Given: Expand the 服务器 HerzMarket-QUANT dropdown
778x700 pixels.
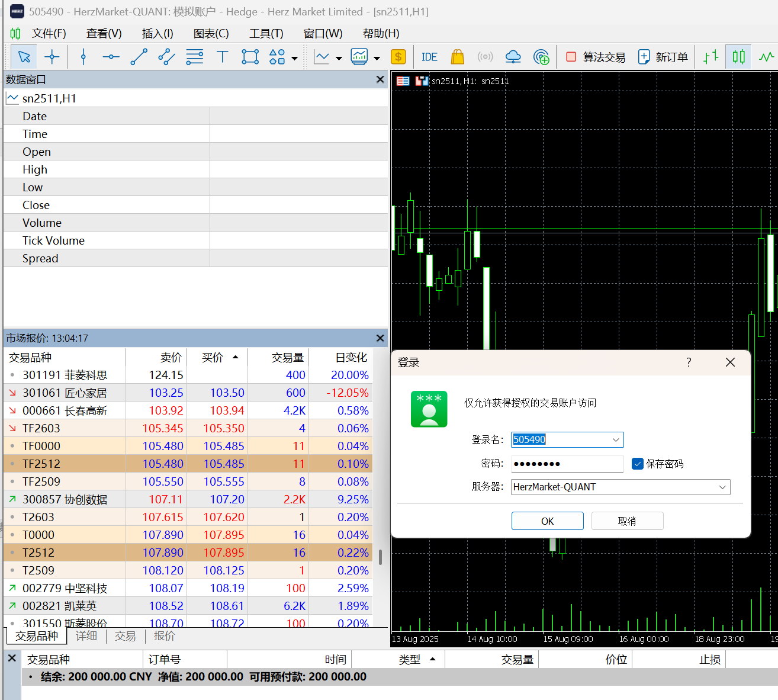Looking at the screenshot, I should (722, 487).
